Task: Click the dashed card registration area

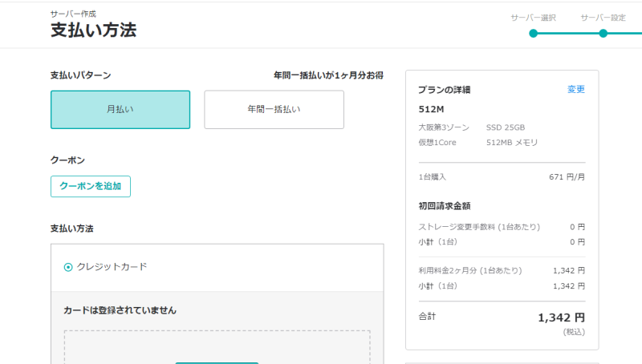Action: (217, 347)
